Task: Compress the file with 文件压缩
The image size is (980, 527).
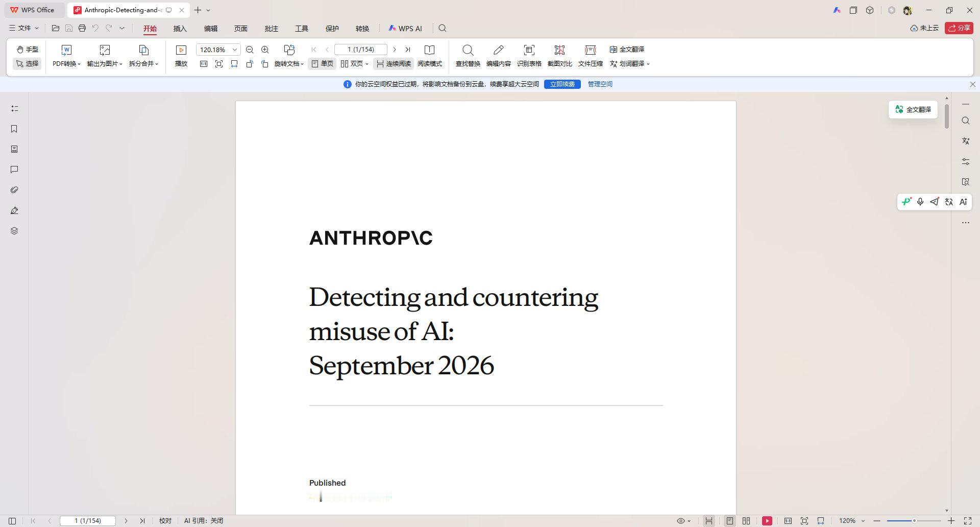Action: 591,56
